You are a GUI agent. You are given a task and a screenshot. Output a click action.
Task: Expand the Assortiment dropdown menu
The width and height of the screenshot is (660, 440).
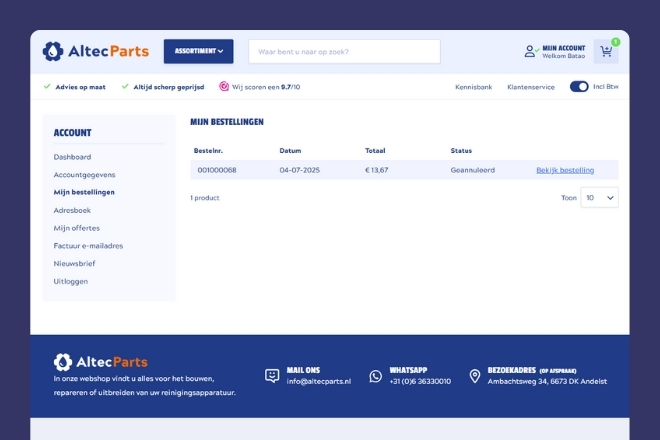[x=198, y=51]
